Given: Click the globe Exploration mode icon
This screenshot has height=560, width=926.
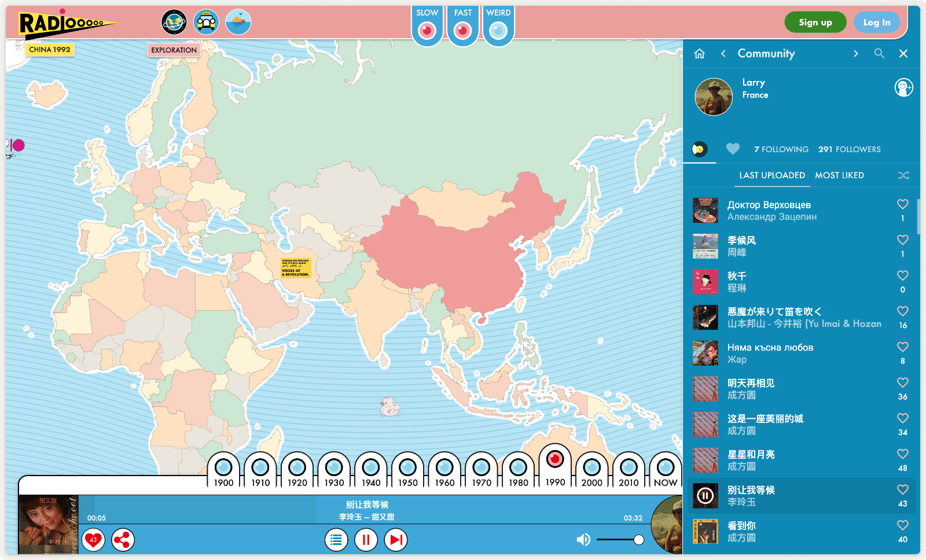Looking at the screenshot, I should point(174,23).
